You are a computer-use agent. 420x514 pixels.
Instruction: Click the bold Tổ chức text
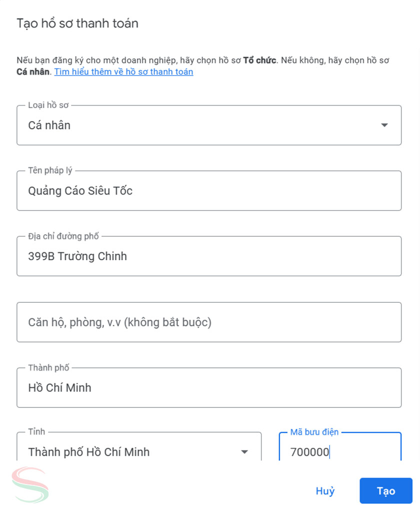click(259, 61)
